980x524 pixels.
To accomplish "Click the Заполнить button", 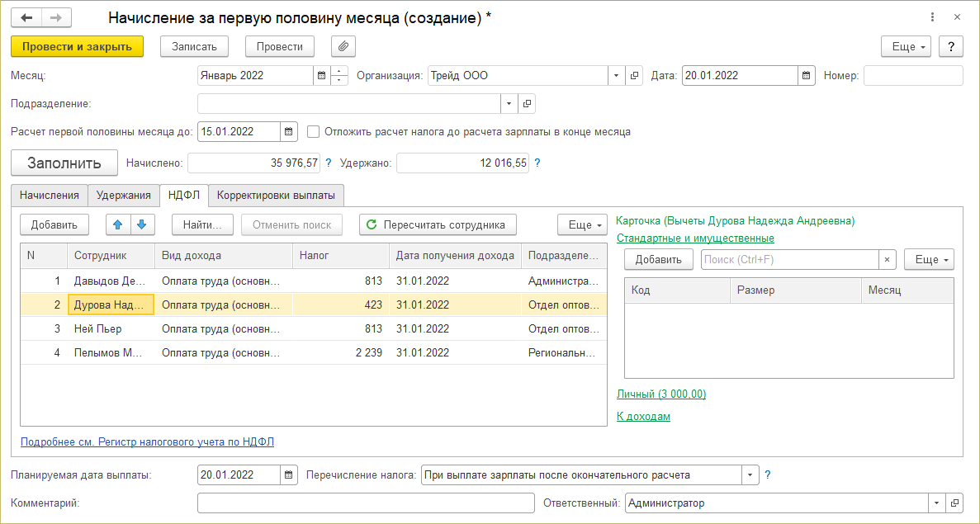I will 64,163.
